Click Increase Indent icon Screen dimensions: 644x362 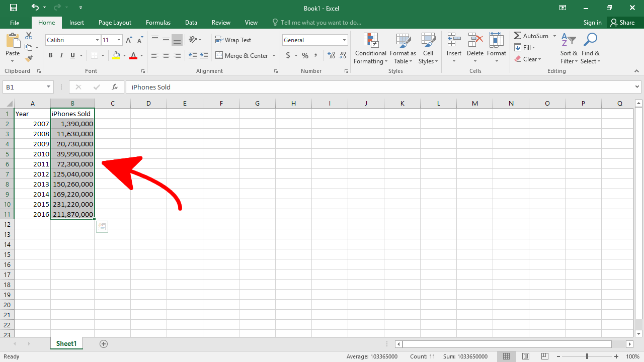[x=204, y=55]
